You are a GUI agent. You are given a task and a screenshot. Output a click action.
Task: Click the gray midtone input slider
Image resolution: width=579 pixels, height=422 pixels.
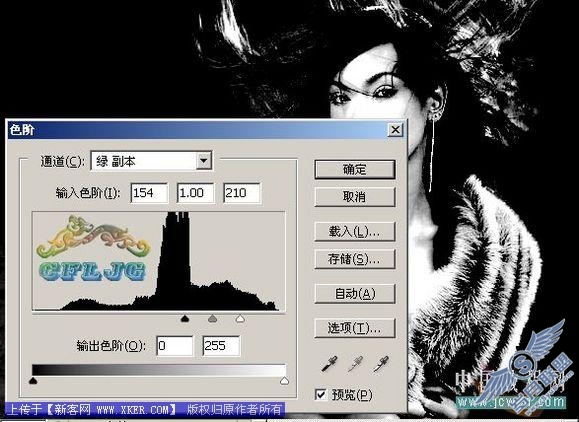pos(212,318)
